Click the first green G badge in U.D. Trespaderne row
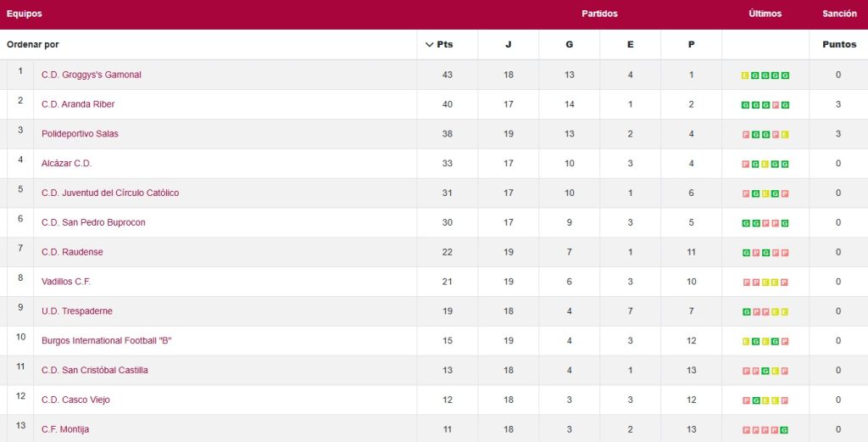This screenshot has width=868, height=442. [745, 312]
